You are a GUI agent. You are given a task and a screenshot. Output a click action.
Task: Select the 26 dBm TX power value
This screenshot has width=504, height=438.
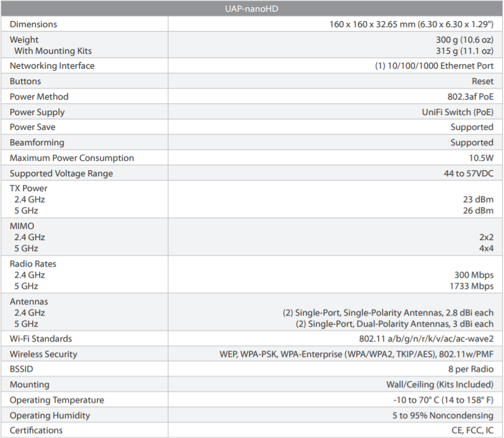coord(477,210)
